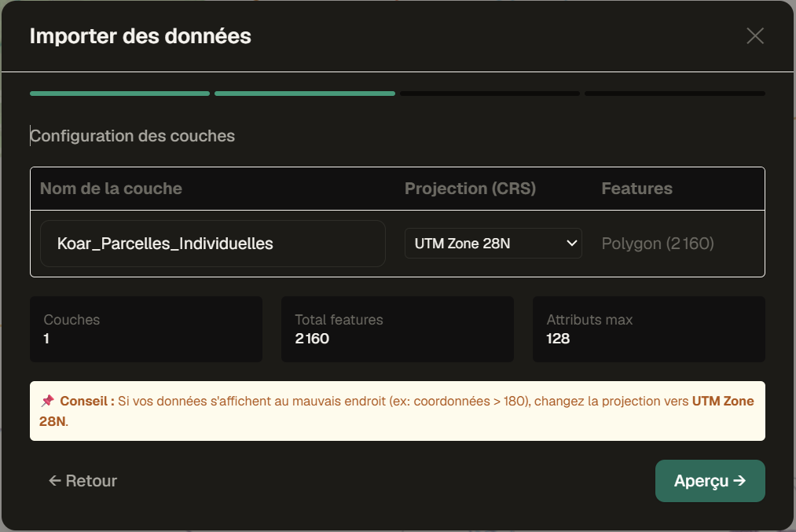
Task: Click the first progress step segment
Action: tap(119, 94)
